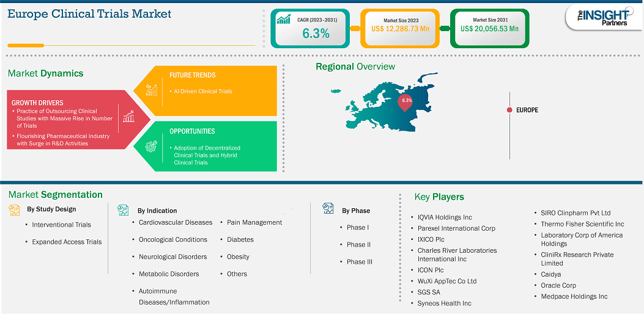This screenshot has width=644, height=320.
Task: Click 'ICON Plc' key player
Action: coord(431,271)
